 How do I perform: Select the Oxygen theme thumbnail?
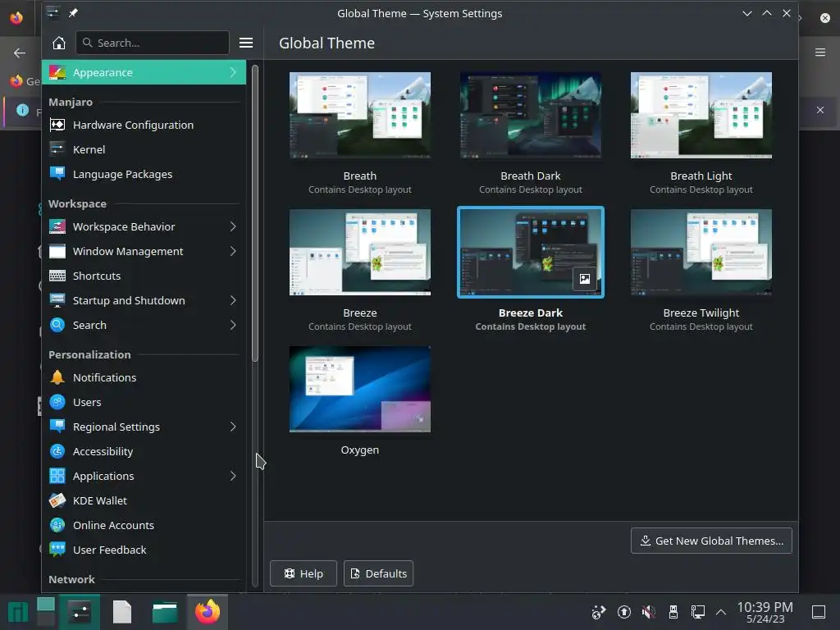(x=360, y=390)
